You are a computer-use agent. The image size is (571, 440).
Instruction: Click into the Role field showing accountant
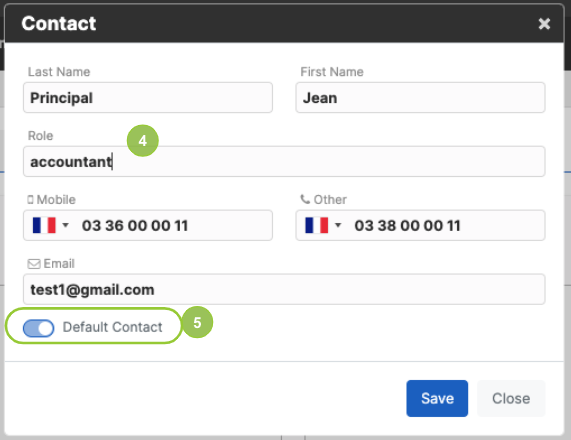[x=284, y=161]
